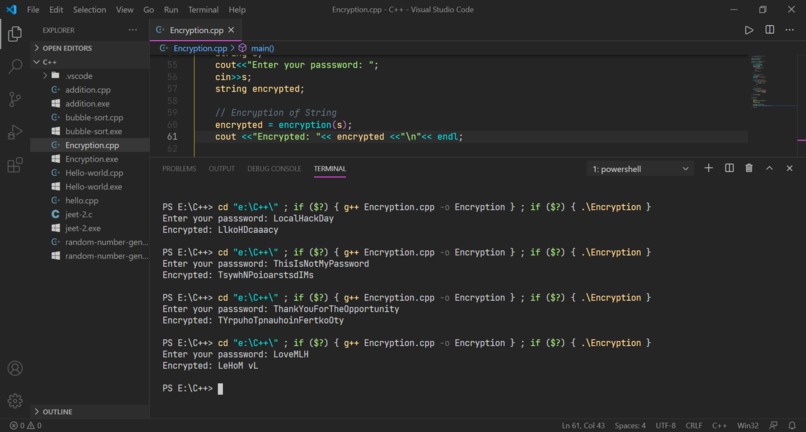Viewport: 806px width, 432px height.
Task: Open the Extensions view icon
Action: (15, 165)
